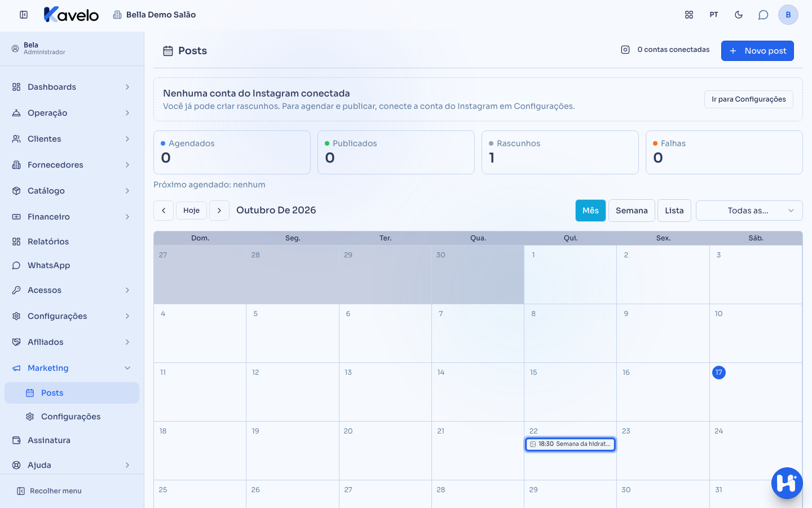Screen dimensions: 812x508
Task: Open the apps grid icon in the header
Action: pyautogui.click(x=689, y=15)
